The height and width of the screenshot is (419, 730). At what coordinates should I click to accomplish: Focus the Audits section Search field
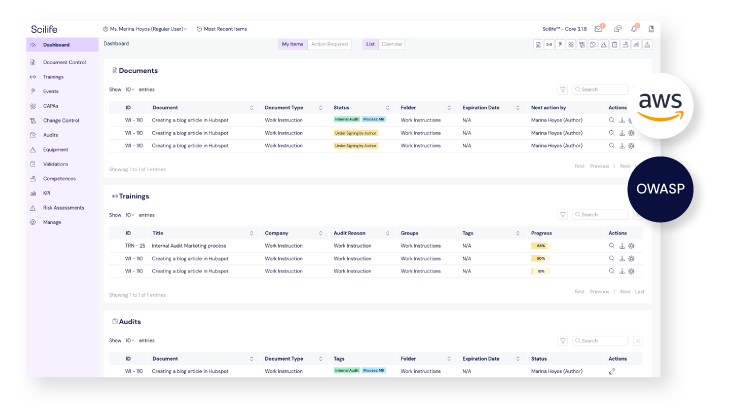click(x=600, y=341)
